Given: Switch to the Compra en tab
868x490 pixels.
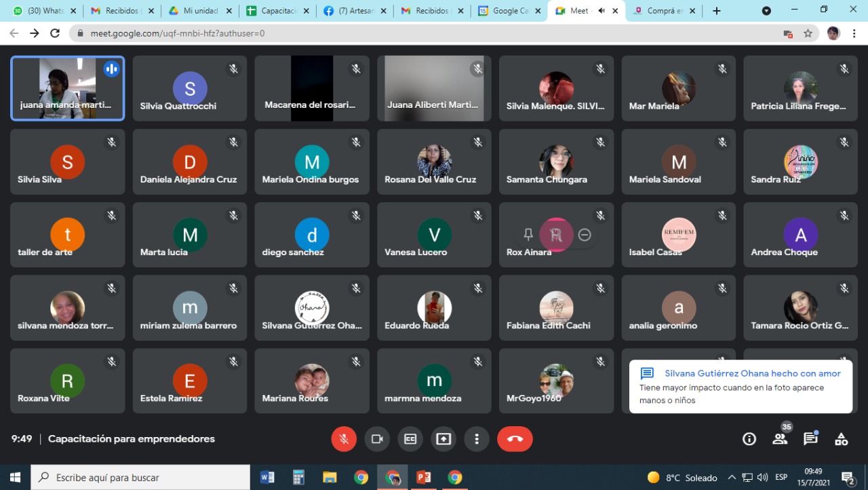Looking at the screenshot, I should pyautogui.click(x=665, y=11).
